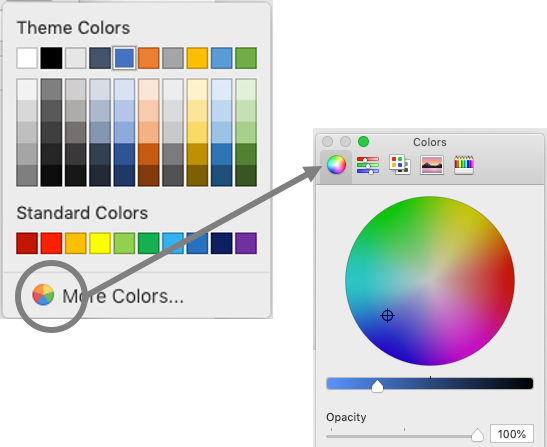Open the pencils color picker tab

(x=464, y=165)
